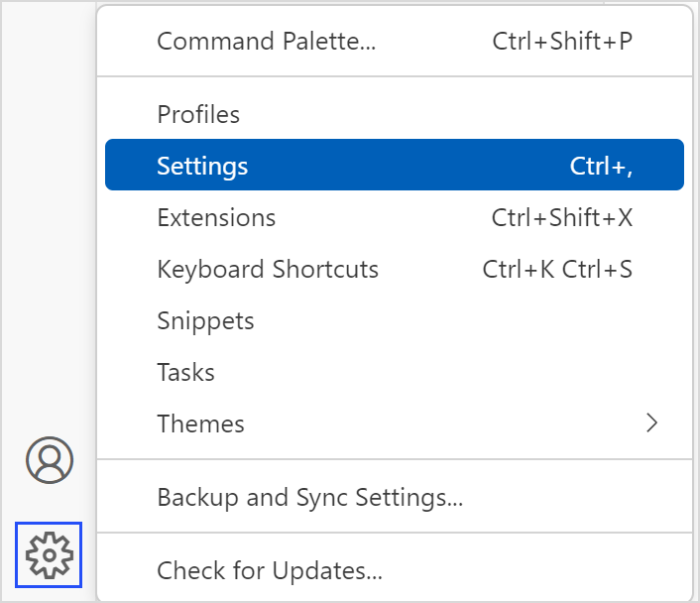Click the Ctrl+Shift+X shortcut hint
The height and width of the screenshot is (603, 700).
coord(561,218)
